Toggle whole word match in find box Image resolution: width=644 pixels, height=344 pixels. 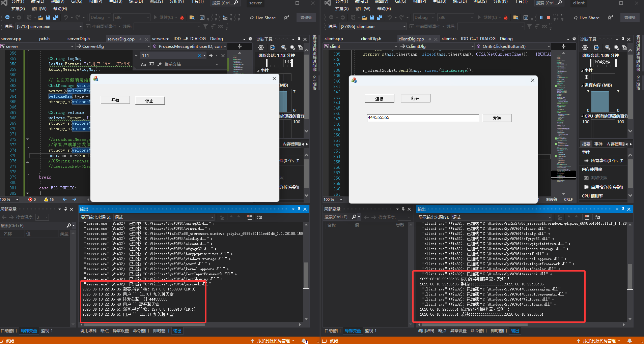click(x=151, y=64)
